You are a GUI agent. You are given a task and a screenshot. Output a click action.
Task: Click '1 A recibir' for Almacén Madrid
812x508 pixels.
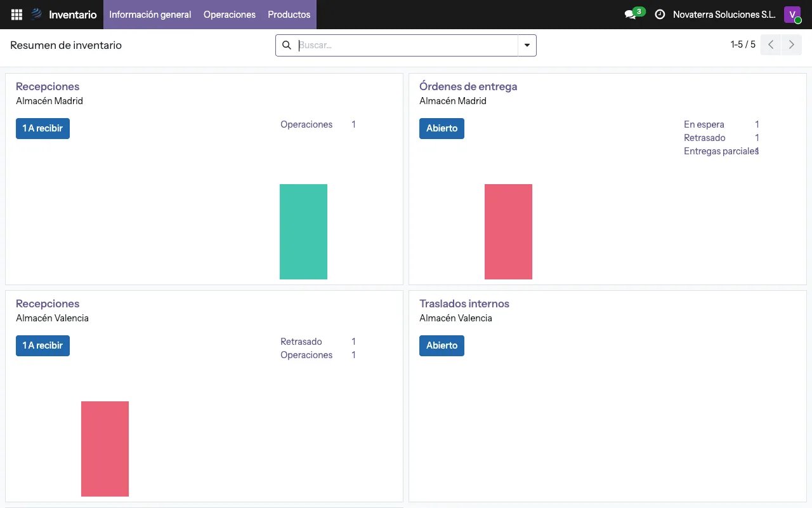pyautogui.click(x=43, y=128)
